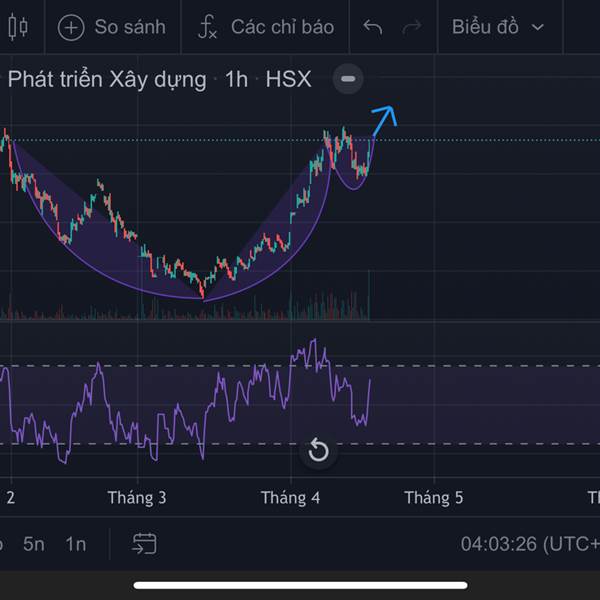This screenshot has width=600, height=600.
Task: Select the 5n time range
Action: coord(34,544)
